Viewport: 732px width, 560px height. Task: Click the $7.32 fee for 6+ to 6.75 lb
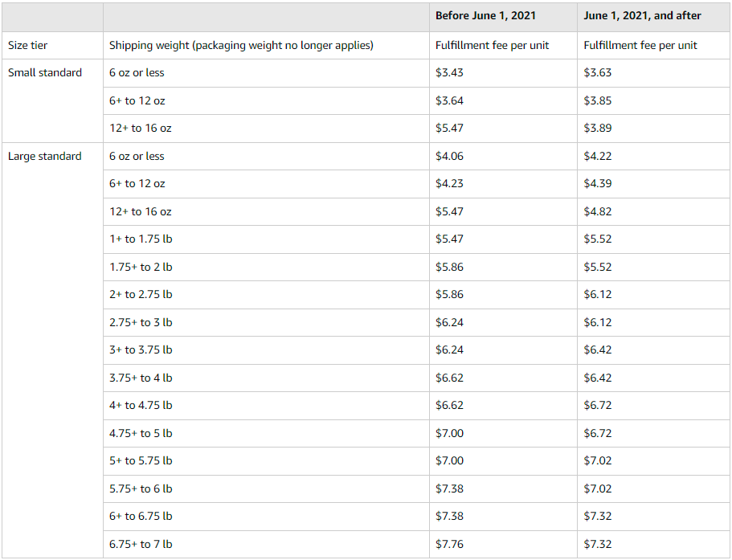click(653, 517)
